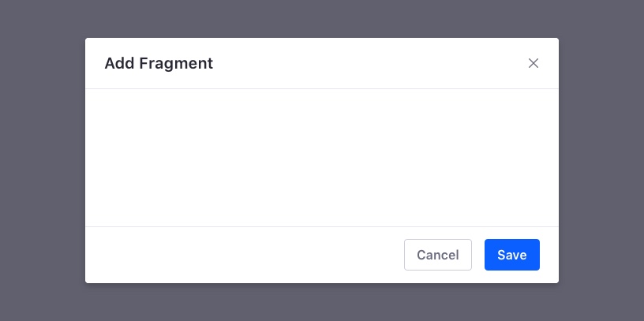Click the empty dialog body area
Viewport: 644px width, 321px height.
[321, 158]
